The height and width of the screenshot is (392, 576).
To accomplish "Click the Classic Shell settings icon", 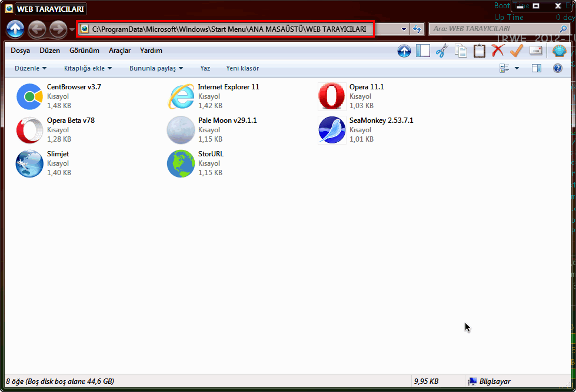I will pyautogui.click(x=560, y=51).
